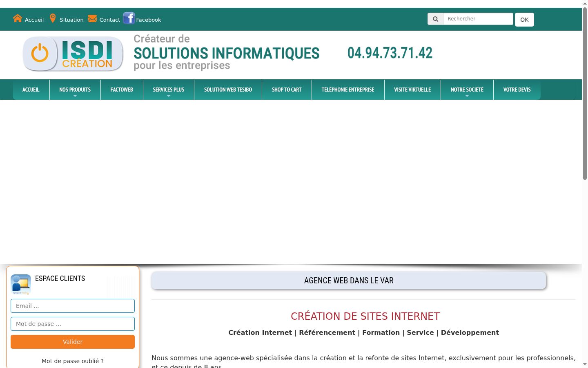Click the phone number 04.94.73.71.42
The height and width of the screenshot is (368, 588).
390,53
